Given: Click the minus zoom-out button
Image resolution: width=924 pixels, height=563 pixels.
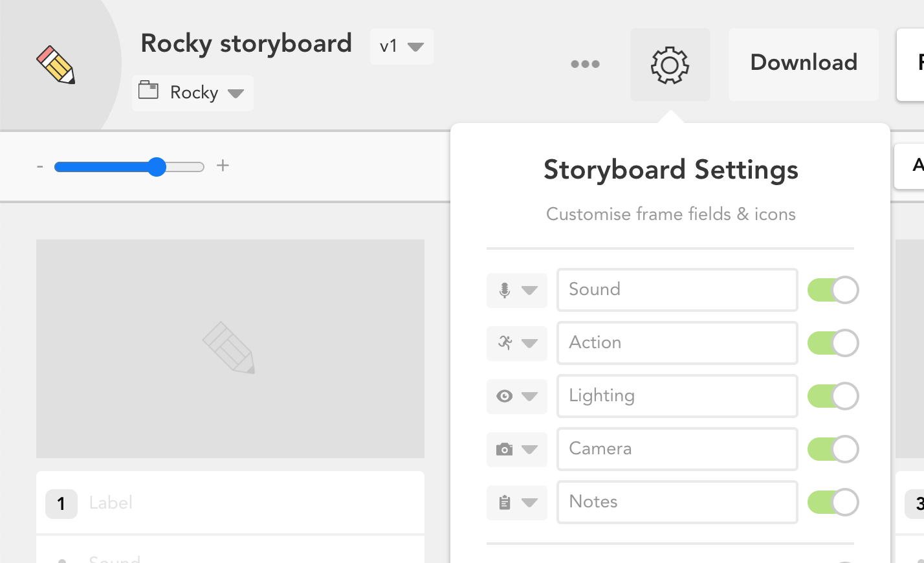Looking at the screenshot, I should point(40,167).
